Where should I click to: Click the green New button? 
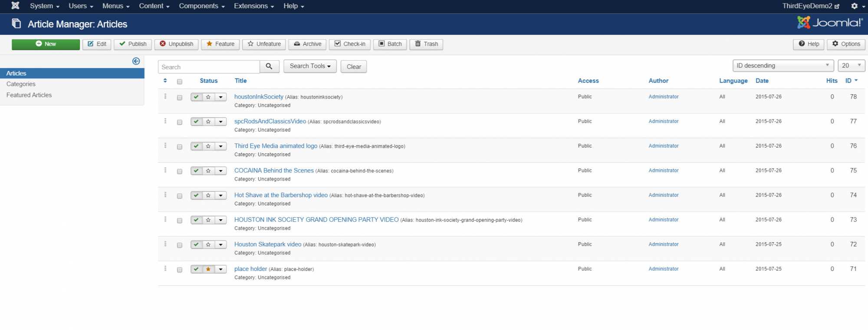(46, 44)
